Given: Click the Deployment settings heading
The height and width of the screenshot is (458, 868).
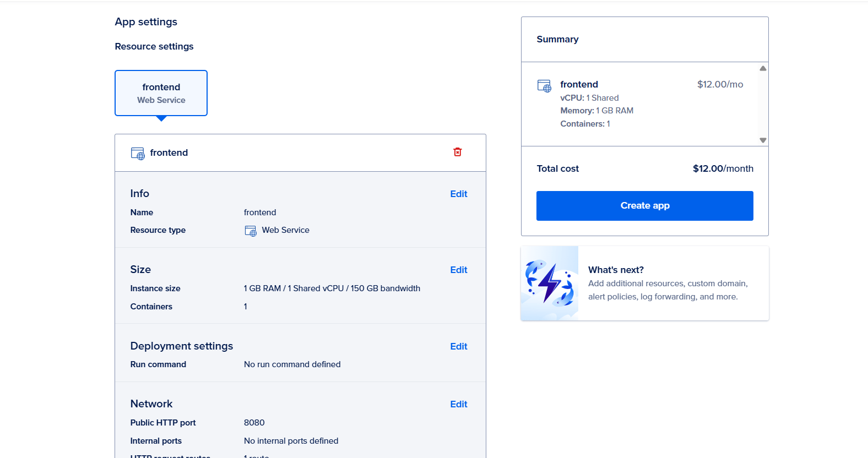Looking at the screenshot, I should pos(182,346).
